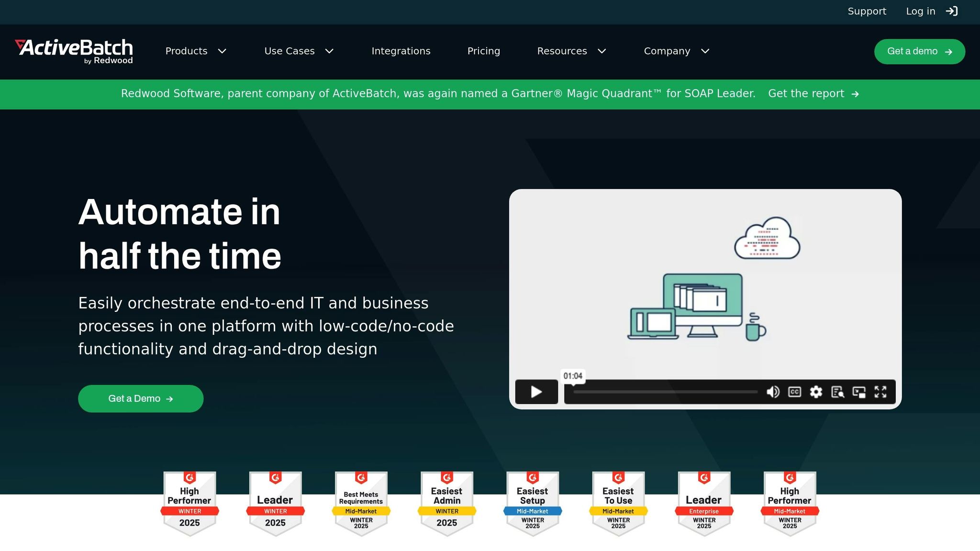Open the Resources dropdown chevron

(x=602, y=51)
